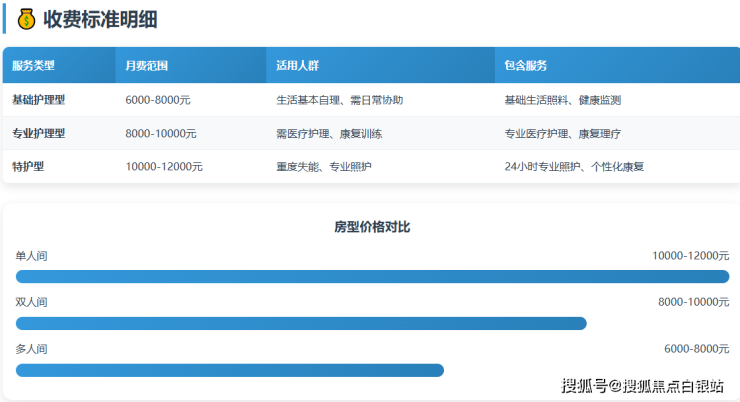Click 生活基本自理、需日常协助 cell

pos(339,100)
